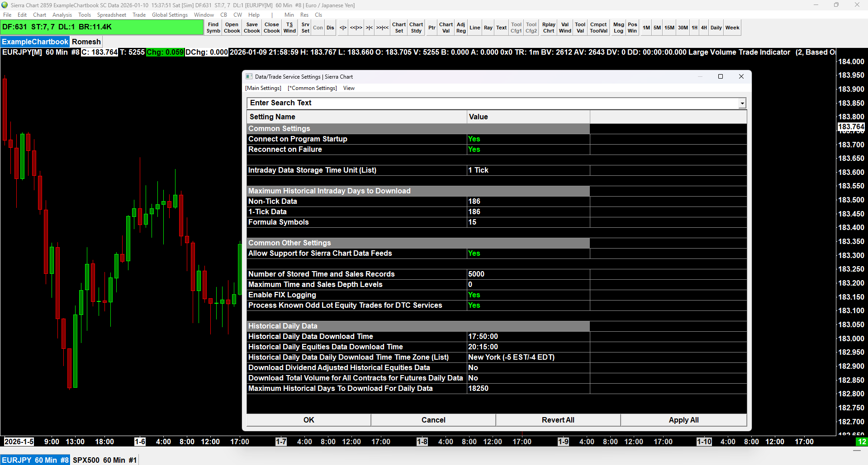This screenshot has height=465, width=868.
Task: Open the Message Log window button
Action: click(618, 28)
